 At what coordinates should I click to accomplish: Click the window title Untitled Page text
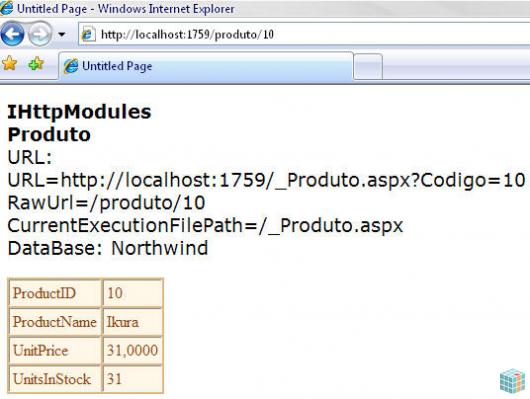pyautogui.click(x=52, y=9)
